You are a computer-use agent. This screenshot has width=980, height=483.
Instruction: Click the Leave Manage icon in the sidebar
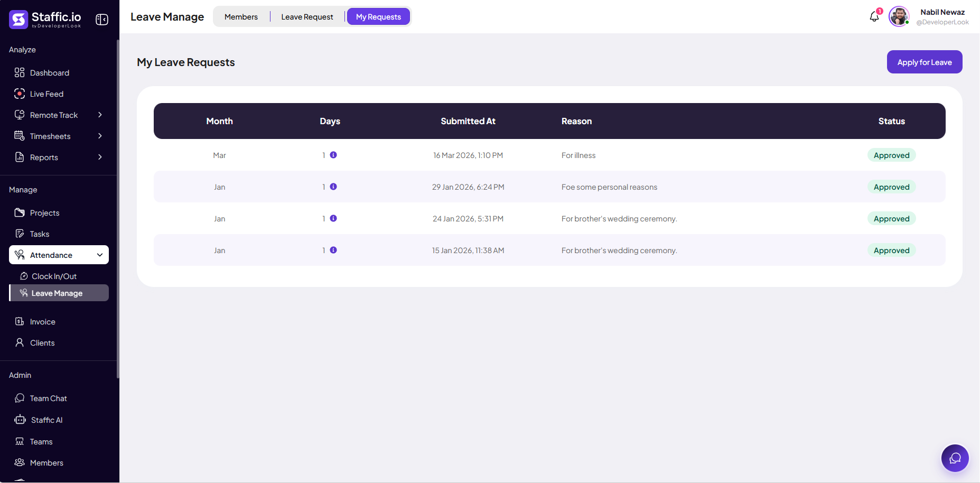coord(24,293)
